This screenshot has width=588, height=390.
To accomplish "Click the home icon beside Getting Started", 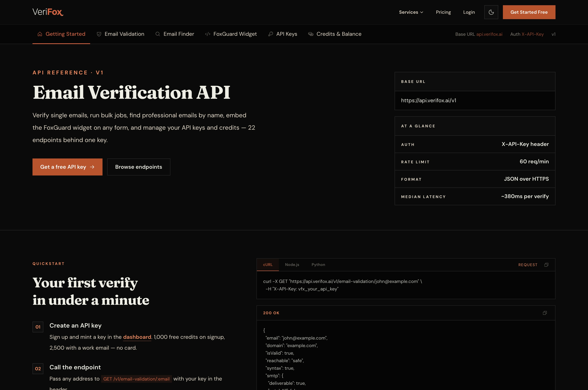I will click(40, 34).
